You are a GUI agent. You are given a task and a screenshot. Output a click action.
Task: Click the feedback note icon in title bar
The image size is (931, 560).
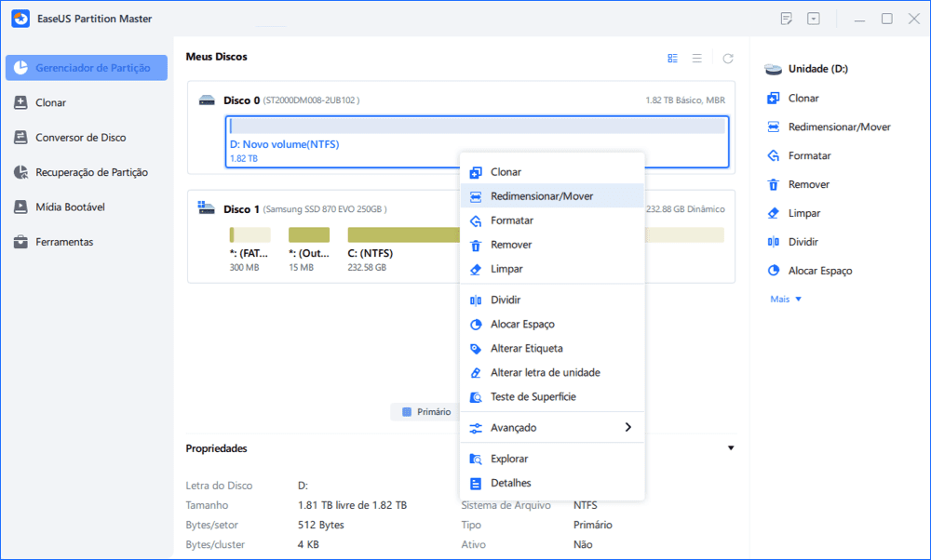[x=786, y=19]
